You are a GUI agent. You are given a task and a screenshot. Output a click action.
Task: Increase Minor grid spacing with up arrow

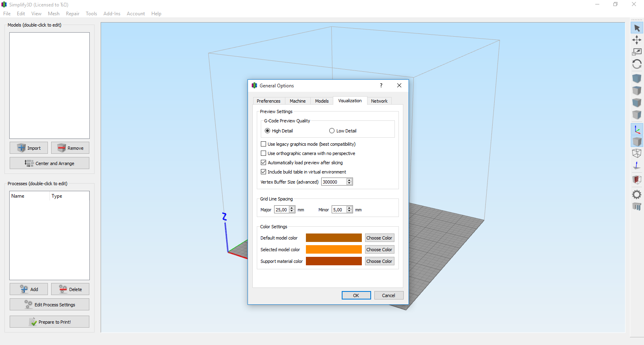point(349,208)
